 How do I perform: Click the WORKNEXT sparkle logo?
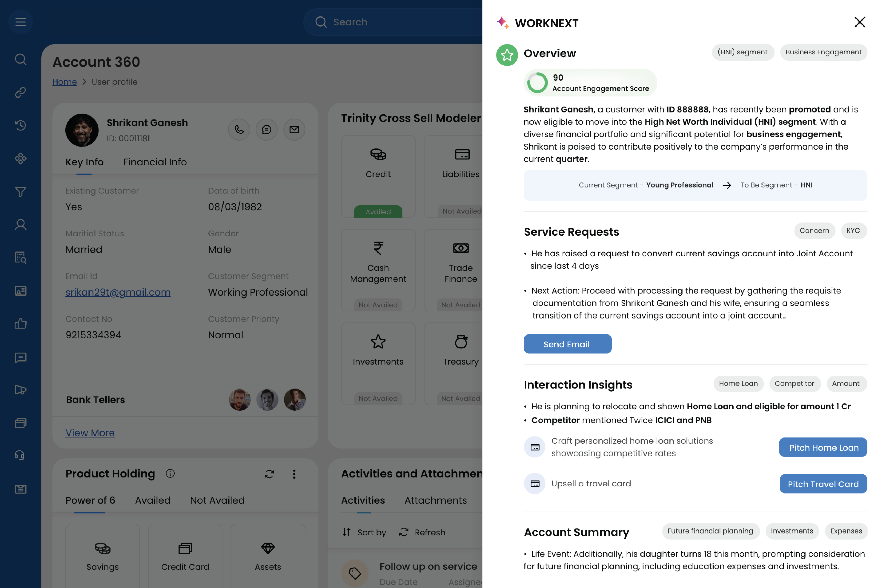(503, 23)
